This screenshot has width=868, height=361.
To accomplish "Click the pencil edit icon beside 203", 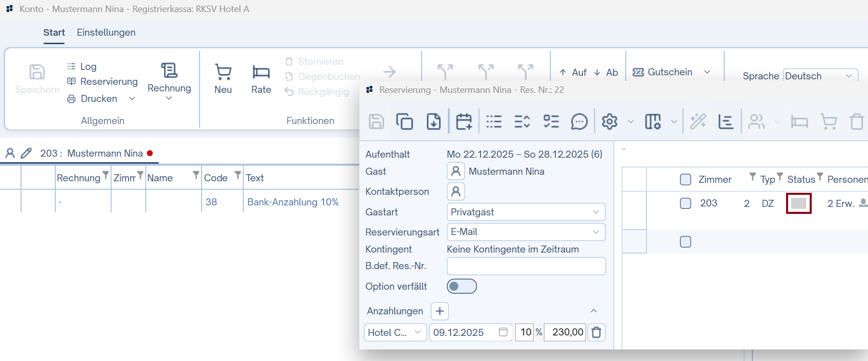I will click(x=26, y=153).
